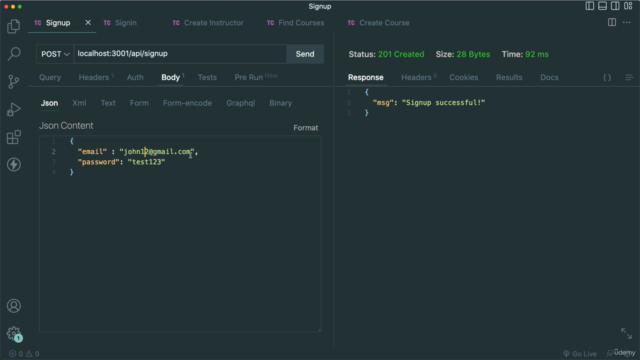Select the Xml body type
640x360 pixels.
79,103
